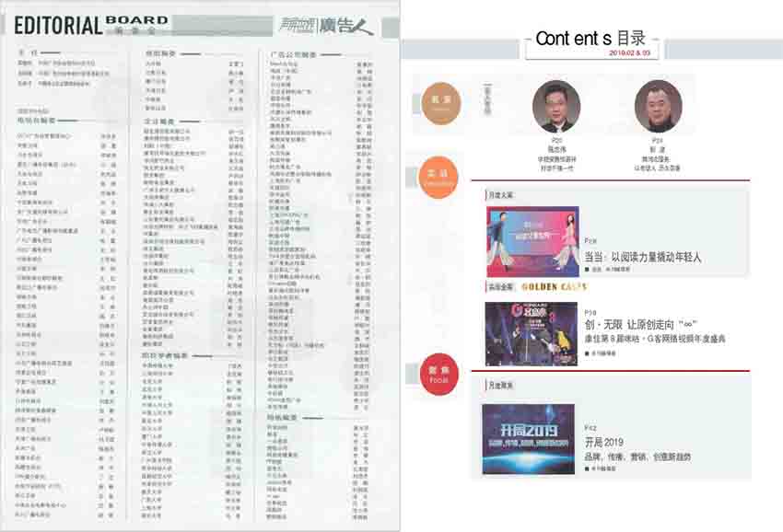Open the G客 video festival thumbnail
This screenshot has width=783, height=532.
click(x=531, y=332)
